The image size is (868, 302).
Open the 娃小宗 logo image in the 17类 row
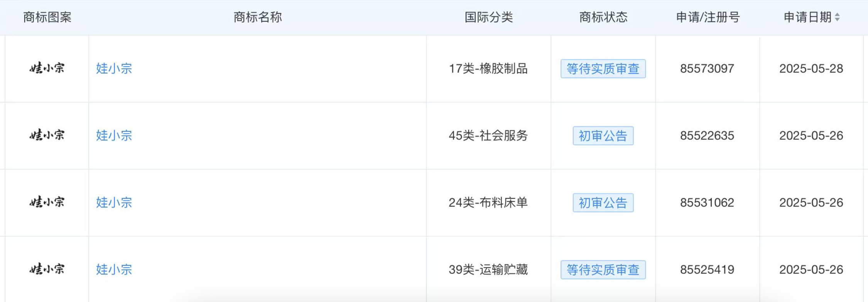[47, 68]
